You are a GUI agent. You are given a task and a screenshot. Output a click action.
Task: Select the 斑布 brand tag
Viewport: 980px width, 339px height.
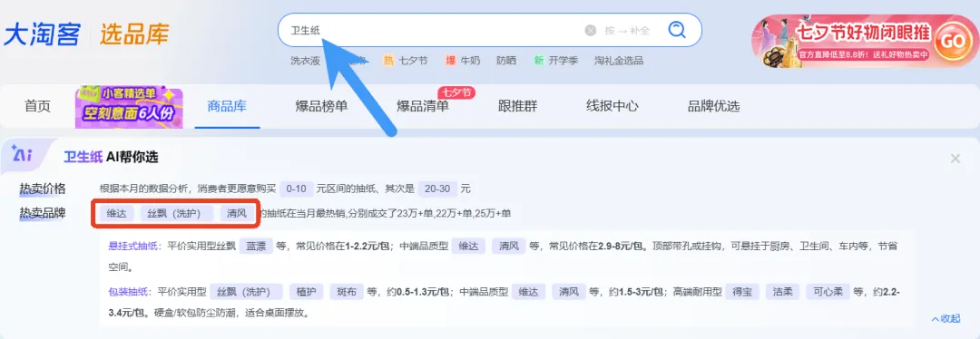347,292
